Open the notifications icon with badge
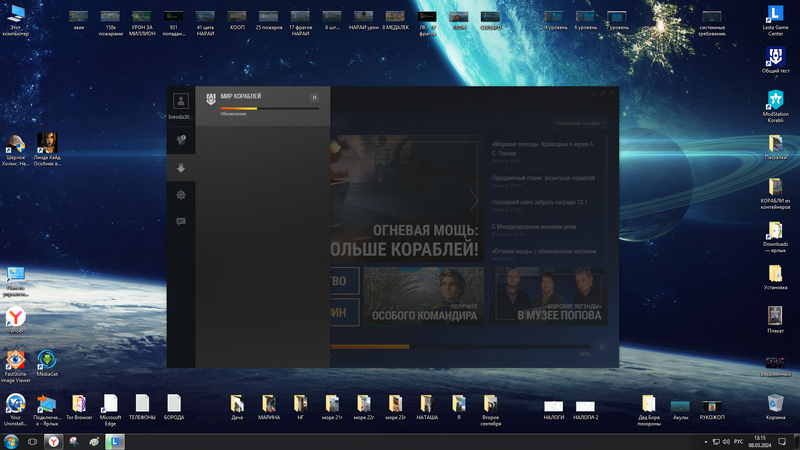The image size is (800, 450). click(x=181, y=140)
